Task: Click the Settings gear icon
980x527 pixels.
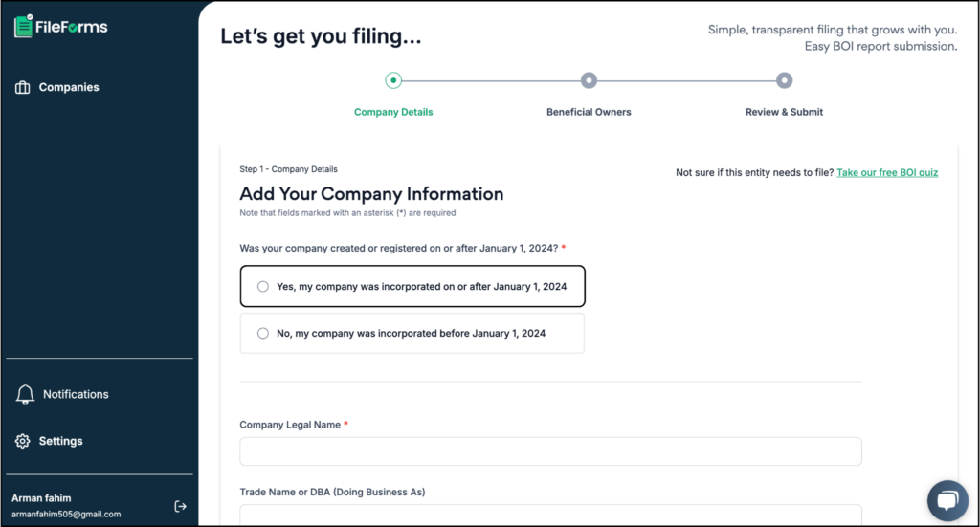Action: (23, 441)
